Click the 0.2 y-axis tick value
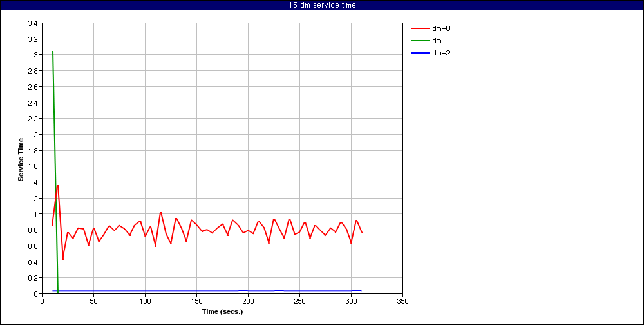The image size is (644, 325). (x=33, y=278)
